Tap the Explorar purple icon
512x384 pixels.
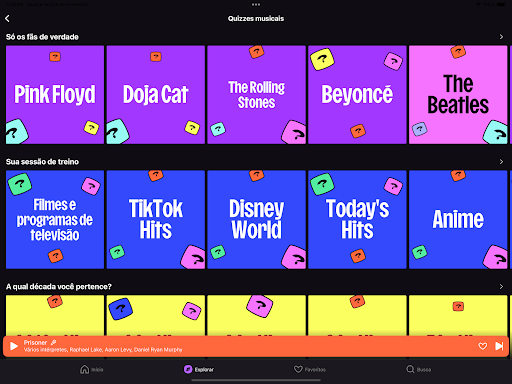188,369
